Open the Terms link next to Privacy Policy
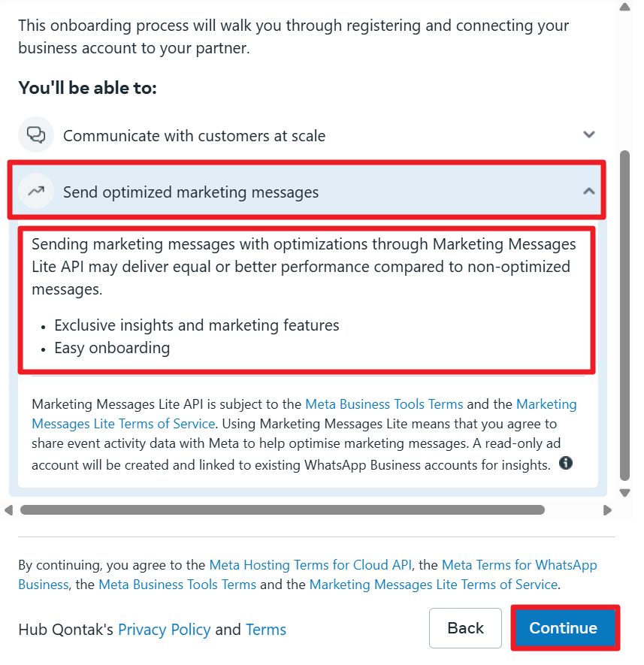 pos(266,630)
